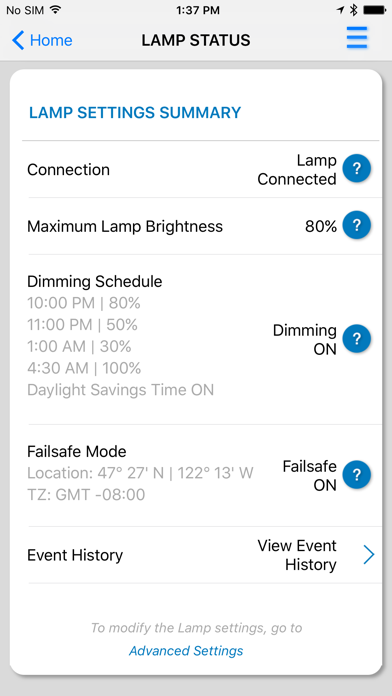Select the Event History row label
Screen dimensions: 392x696
pyautogui.click(x=75, y=555)
